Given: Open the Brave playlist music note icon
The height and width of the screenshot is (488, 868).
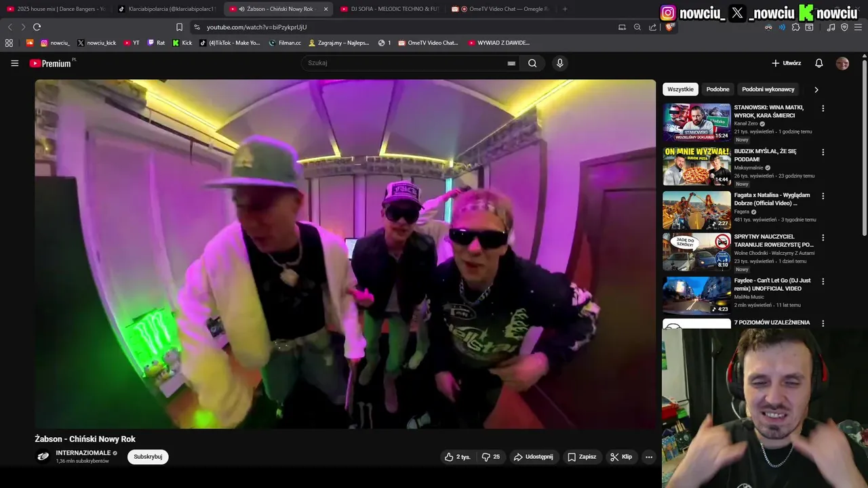Looking at the screenshot, I should [x=831, y=27].
